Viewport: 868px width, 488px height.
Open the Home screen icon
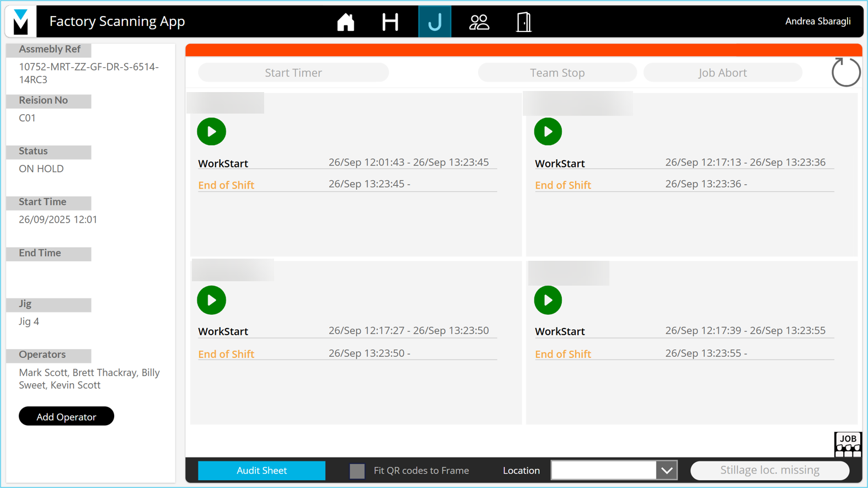click(x=346, y=22)
